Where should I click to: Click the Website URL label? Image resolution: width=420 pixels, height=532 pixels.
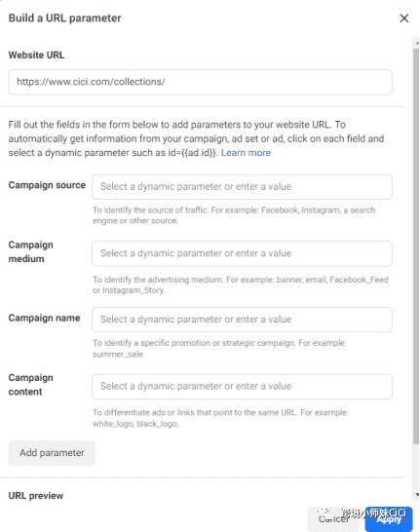(36, 55)
